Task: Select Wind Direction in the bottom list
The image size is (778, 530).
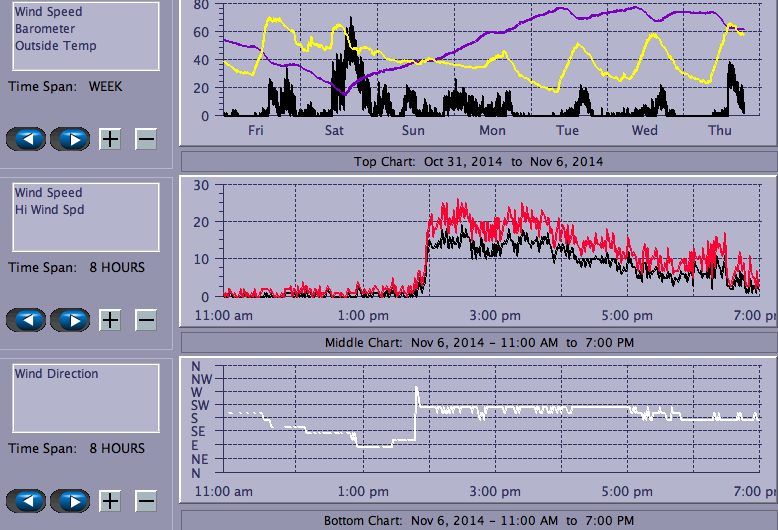Action: pos(56,374)
